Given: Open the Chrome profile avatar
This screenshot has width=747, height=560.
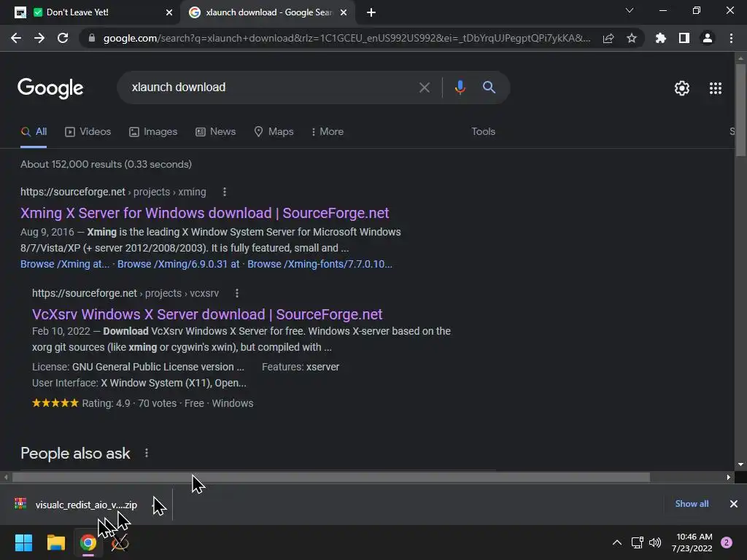Looking at the screenshot, I should tap(708, 38).
